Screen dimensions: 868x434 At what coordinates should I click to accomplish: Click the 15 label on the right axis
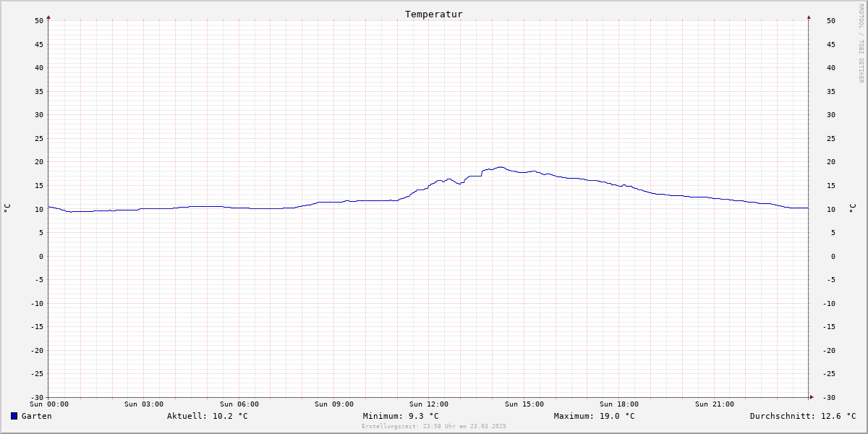coord(831,185)
